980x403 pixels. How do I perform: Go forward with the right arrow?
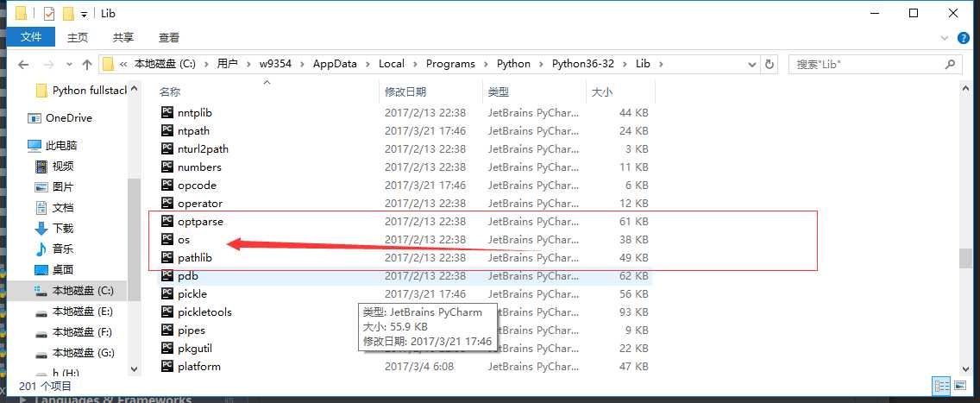[49, 64]
